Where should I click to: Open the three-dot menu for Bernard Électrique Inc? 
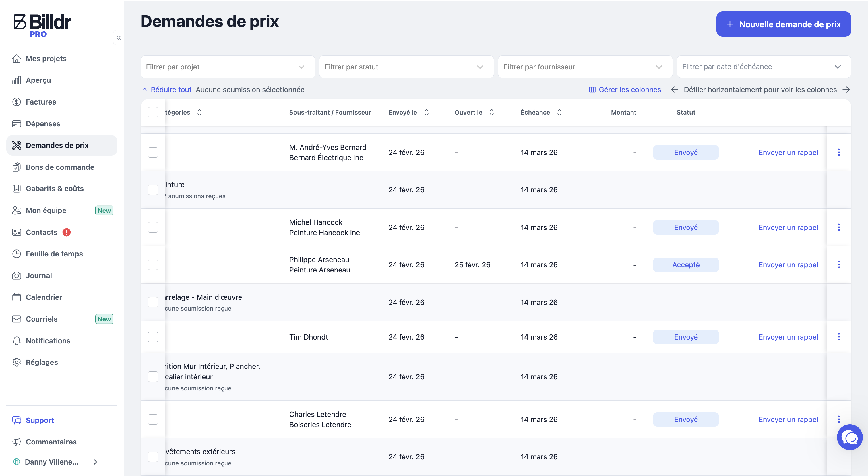[x=839, y=152]
